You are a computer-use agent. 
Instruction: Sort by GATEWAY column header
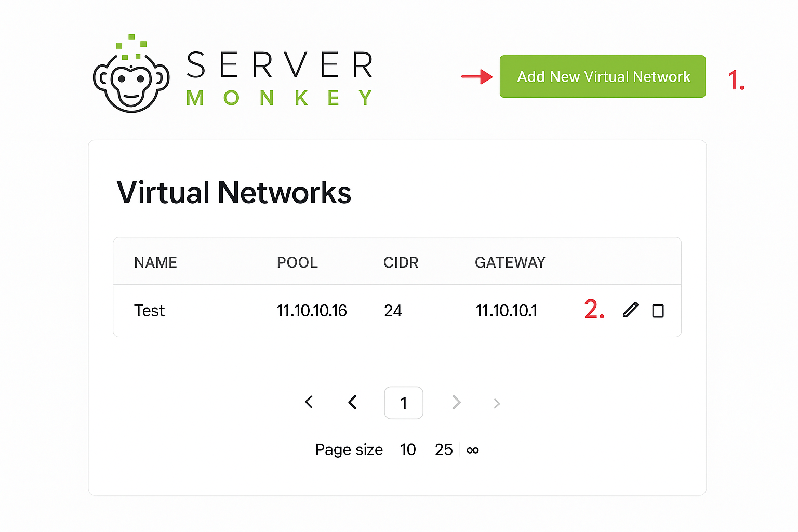point(510,262)
